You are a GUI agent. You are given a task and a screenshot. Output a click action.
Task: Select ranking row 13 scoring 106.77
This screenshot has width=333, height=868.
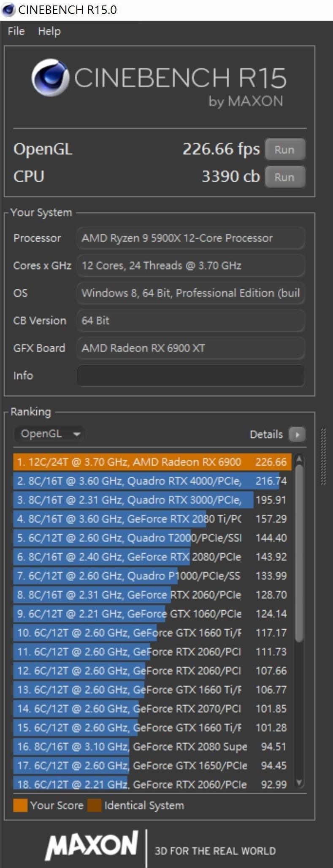tap(152, 690)
